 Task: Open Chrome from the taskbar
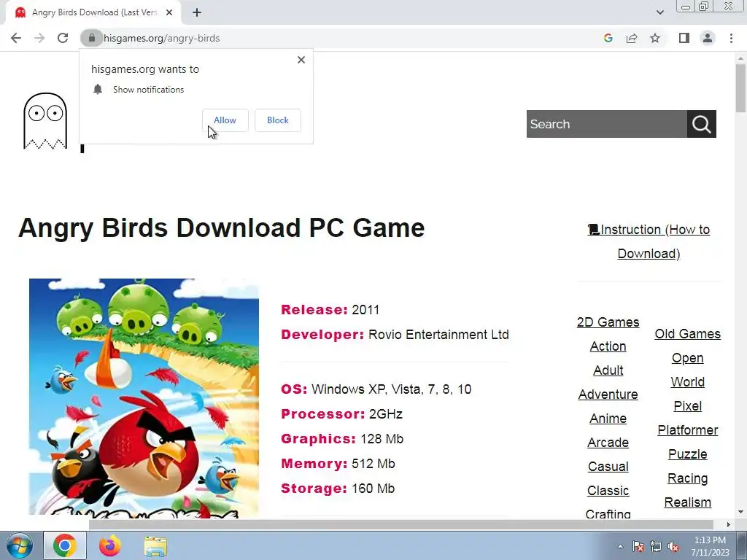click(65, 545)
